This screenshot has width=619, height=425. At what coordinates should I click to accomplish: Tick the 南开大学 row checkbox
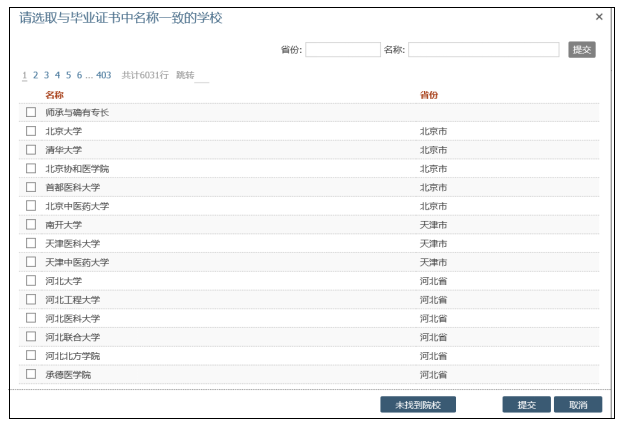31,224
